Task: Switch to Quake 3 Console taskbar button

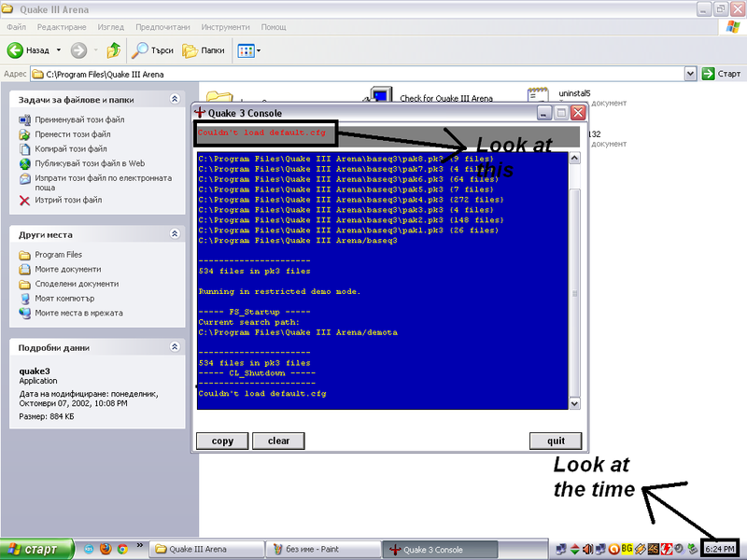Action: click(440, 550)
